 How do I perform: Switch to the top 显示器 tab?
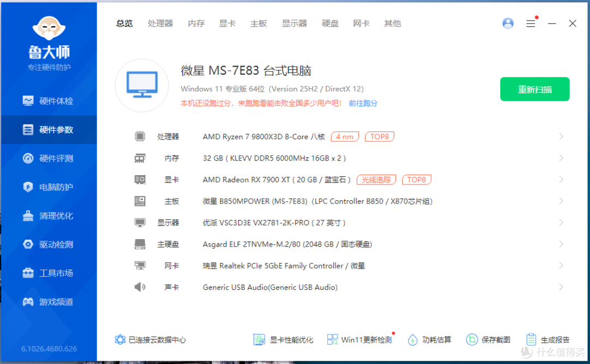point(294,23)
